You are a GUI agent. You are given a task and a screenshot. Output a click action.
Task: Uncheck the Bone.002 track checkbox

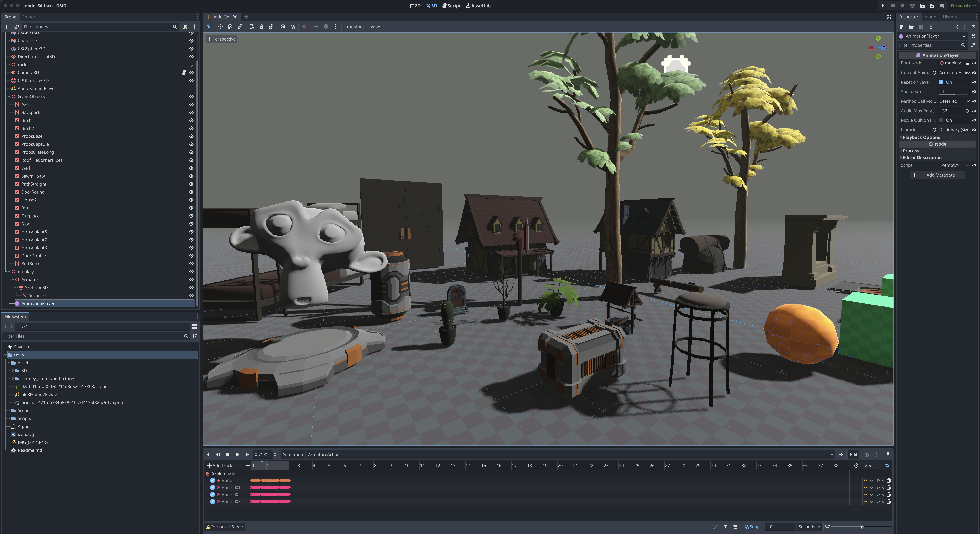pyautogui.click(x=213, y=495)
